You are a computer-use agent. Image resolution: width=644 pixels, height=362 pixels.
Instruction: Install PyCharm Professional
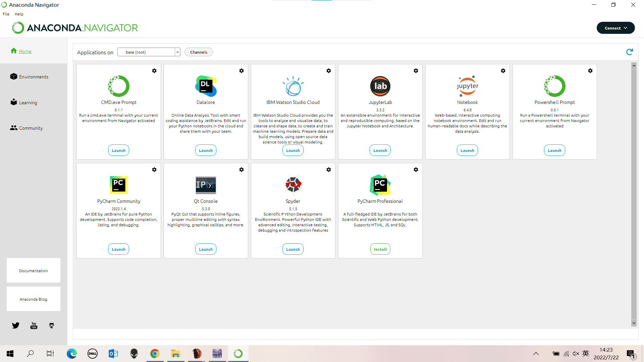(380, 249)
